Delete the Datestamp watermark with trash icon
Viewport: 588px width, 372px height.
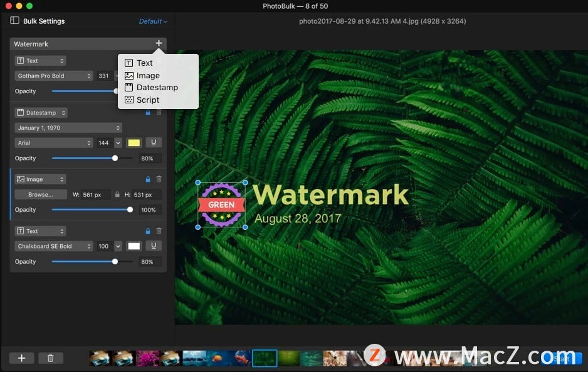click(x=159, y=112)
